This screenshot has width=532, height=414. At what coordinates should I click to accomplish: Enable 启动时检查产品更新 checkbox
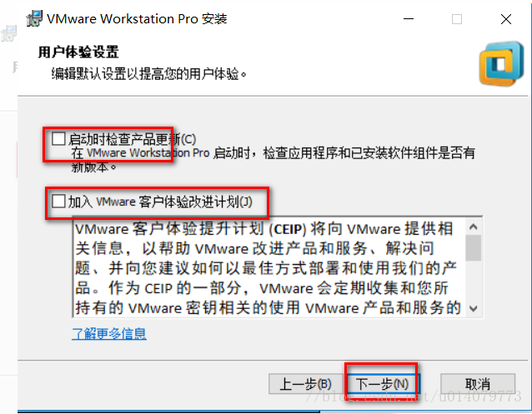58,139
